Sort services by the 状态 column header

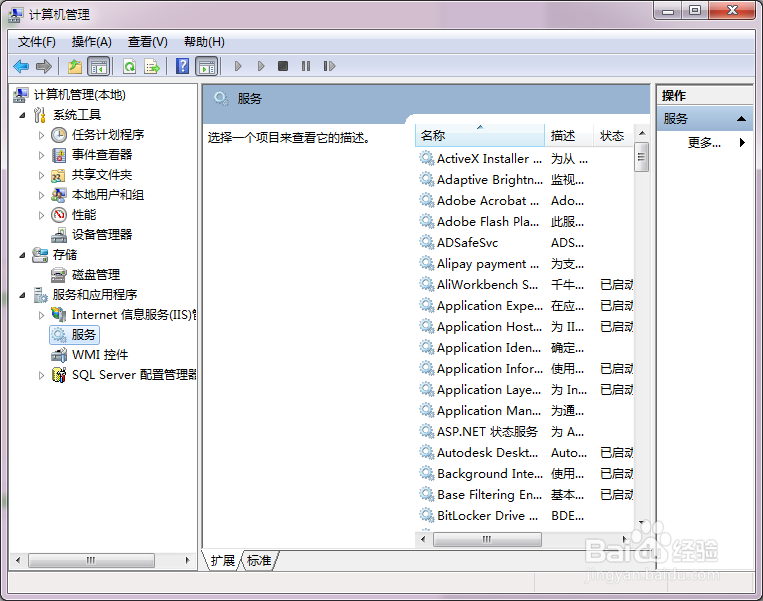[x=614, y=135]
